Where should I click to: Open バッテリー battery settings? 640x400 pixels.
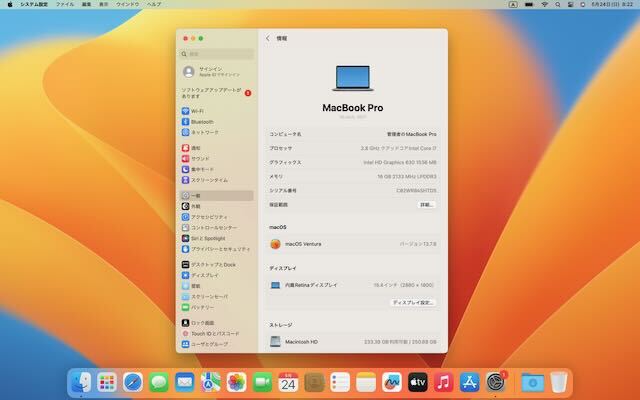pyautogui.click(x=217, y=307)
